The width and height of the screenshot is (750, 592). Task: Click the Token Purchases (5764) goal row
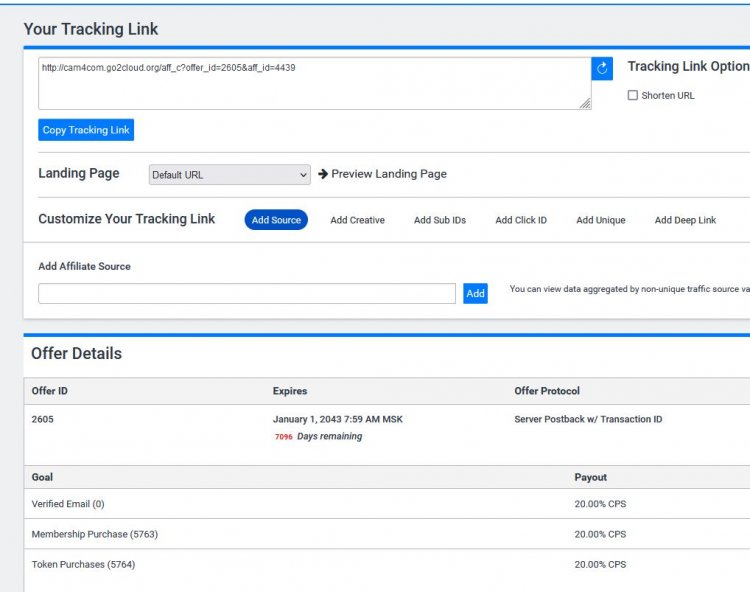point(387,564)
